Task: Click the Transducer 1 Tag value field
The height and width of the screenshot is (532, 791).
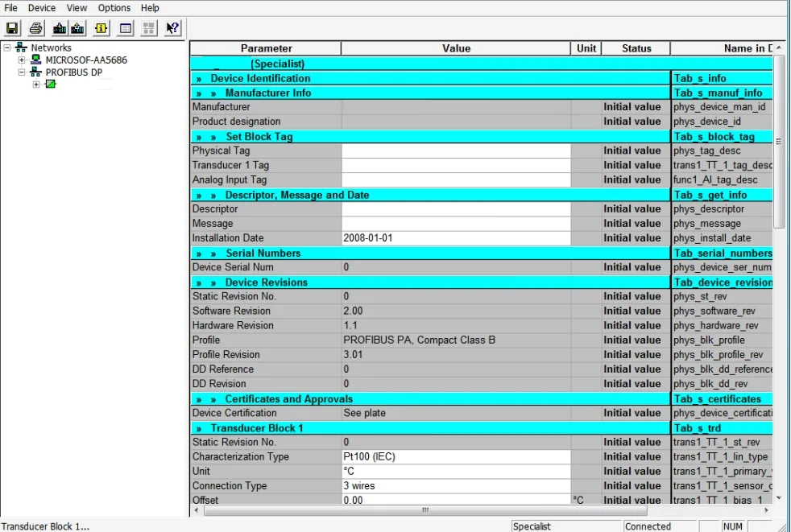Action: pos(456,166)
